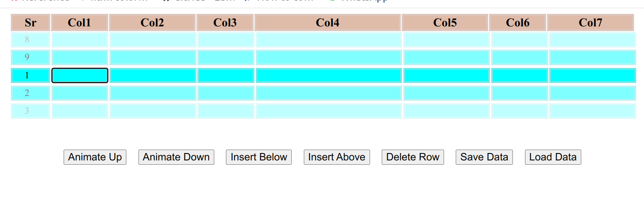Image resolution: width=644 pixels, height=211 pixels.
Task: Select the Col7 column header
Action: (x=590, y=22)
